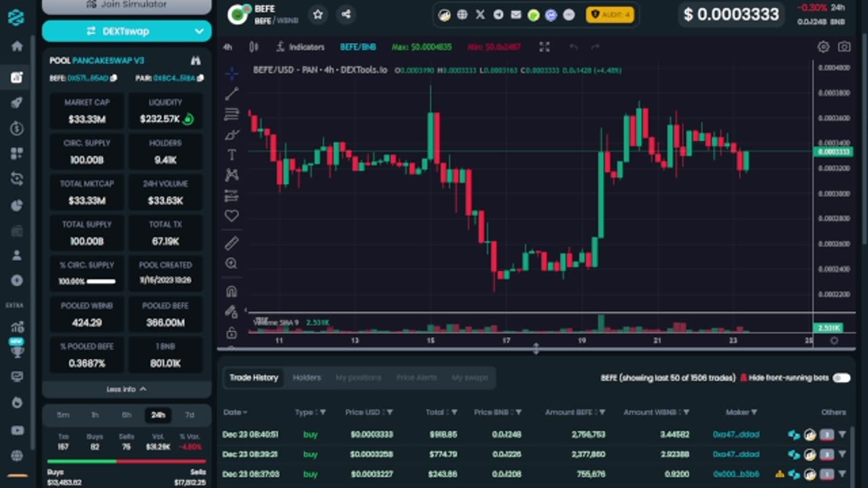868x488 pixels.
Task: Select the 6h stats interval
Action: (127, 415)
